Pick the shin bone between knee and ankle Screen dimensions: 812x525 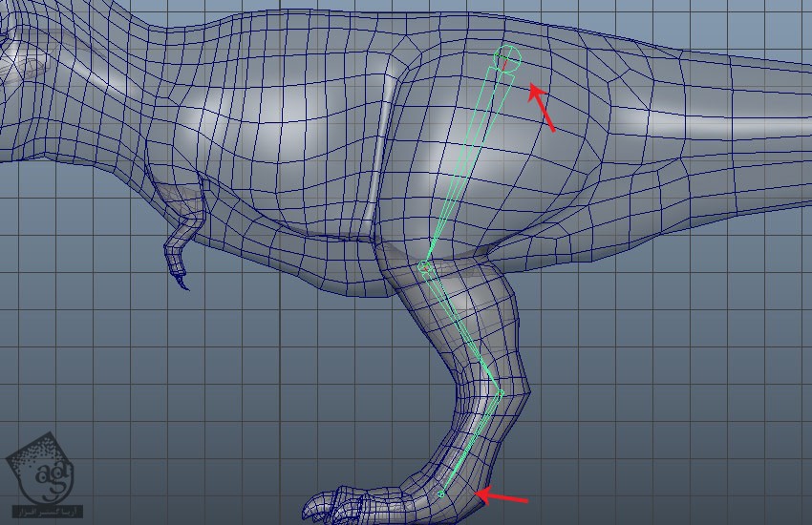pyautogui.click(x=463, y=331)
